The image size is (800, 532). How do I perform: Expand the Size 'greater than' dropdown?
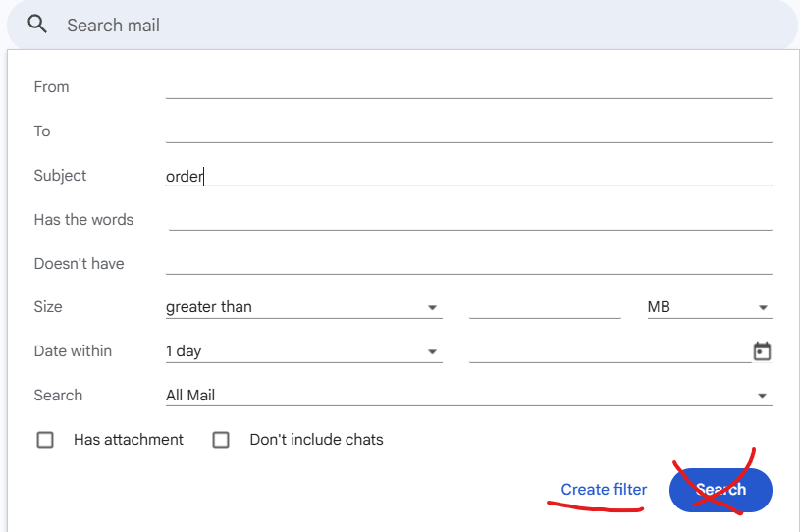[x=303, y=307]
